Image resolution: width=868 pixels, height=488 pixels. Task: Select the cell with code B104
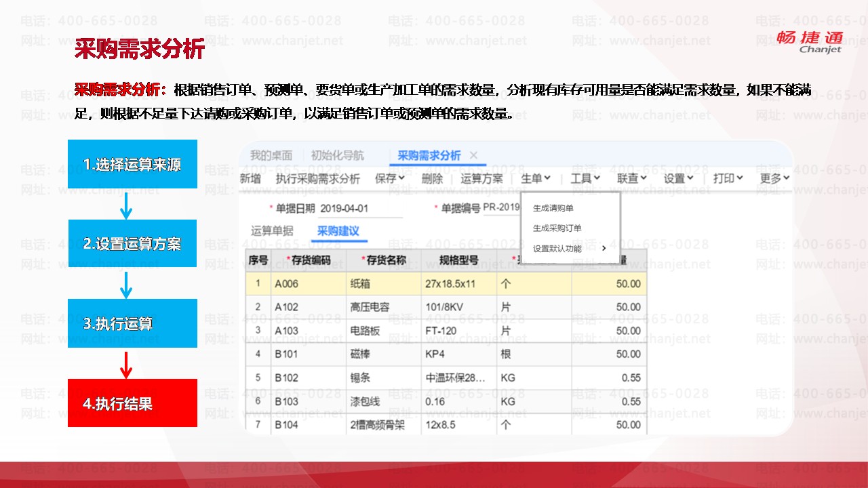[x=309, y=425]
